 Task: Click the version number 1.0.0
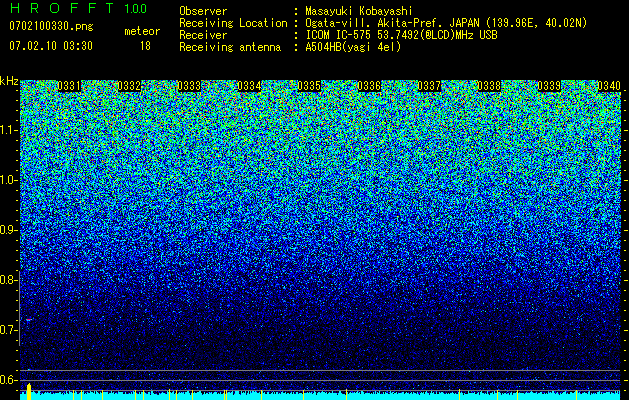[x=136, y=8]
